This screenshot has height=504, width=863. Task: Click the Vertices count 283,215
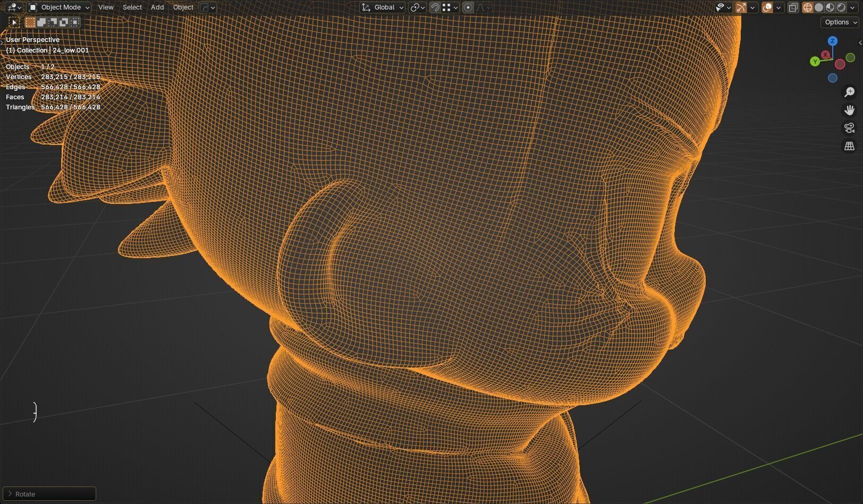(71, 77)
